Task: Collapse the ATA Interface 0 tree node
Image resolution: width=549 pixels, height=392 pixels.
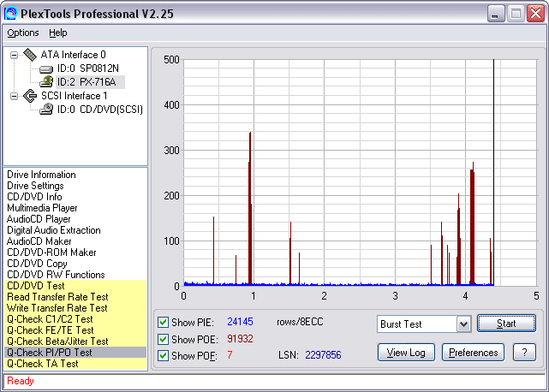Action: coord(14,56)
